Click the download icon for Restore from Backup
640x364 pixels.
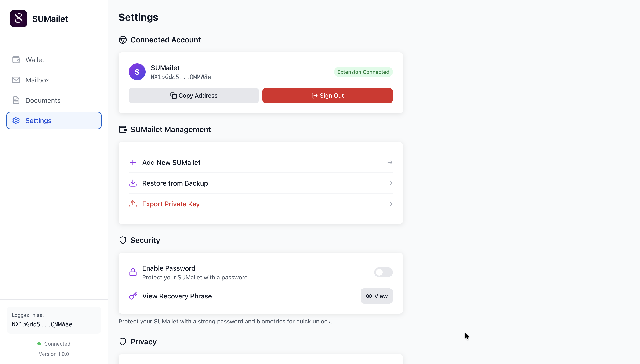pos(133,183)
